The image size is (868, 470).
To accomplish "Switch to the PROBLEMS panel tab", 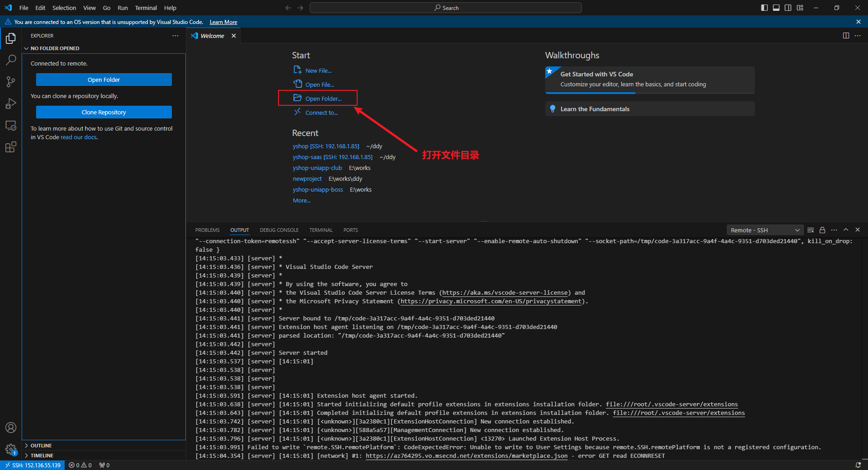I will click(208, 230).
